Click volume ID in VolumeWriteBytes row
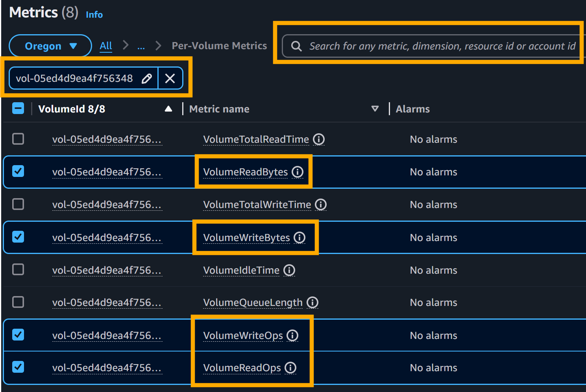Viewport: 586px width, 392px height. tap(107, 237)
